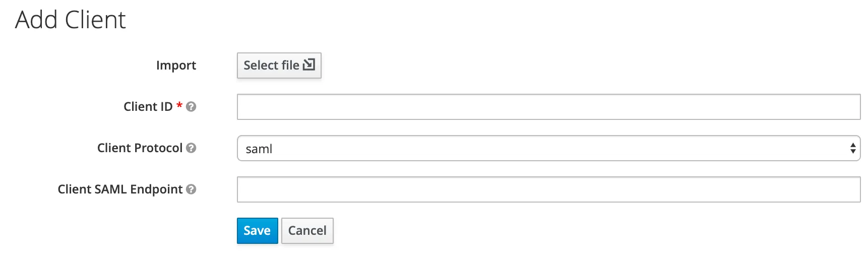Click the 'Select file' text to import
The image size is (868, 260).
click(x=271, y=66)
